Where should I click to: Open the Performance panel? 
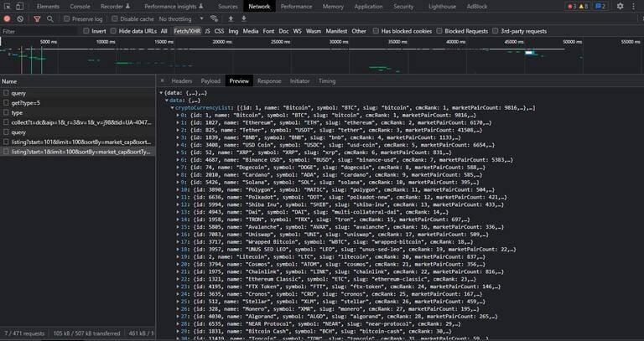[x=296, y=6]
